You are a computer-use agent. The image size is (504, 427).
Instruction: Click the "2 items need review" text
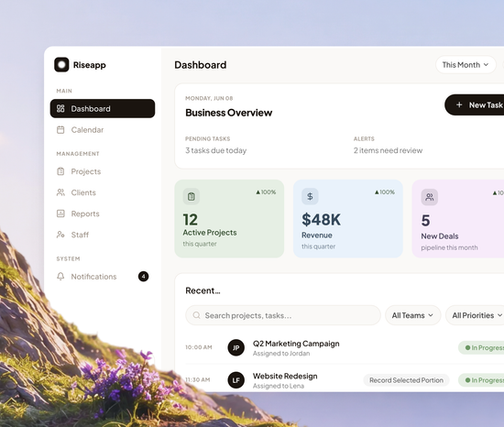click(388, 150)
